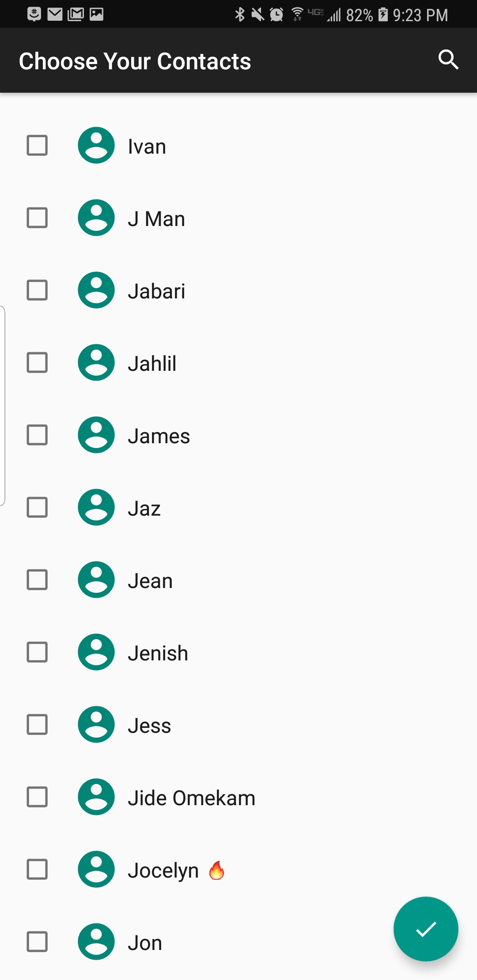
Task: Tap Jabari's profile avatar icon
Action: (x=96, y=290)
